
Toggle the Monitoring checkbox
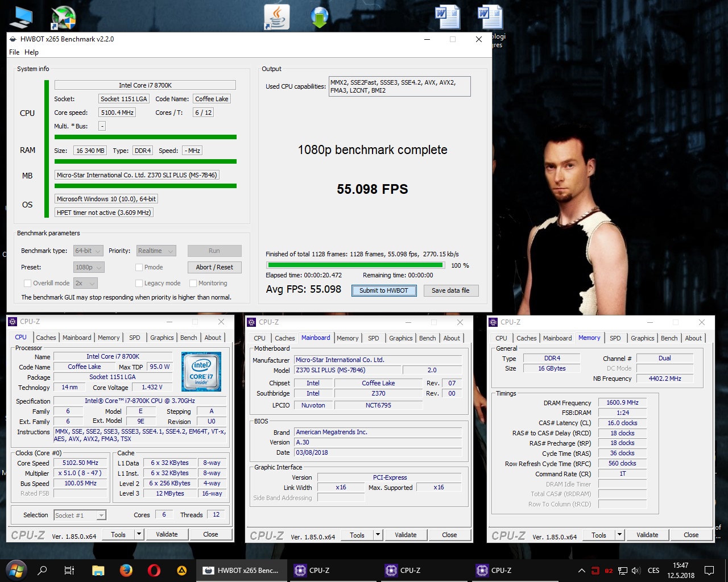(x=193, y=283)
